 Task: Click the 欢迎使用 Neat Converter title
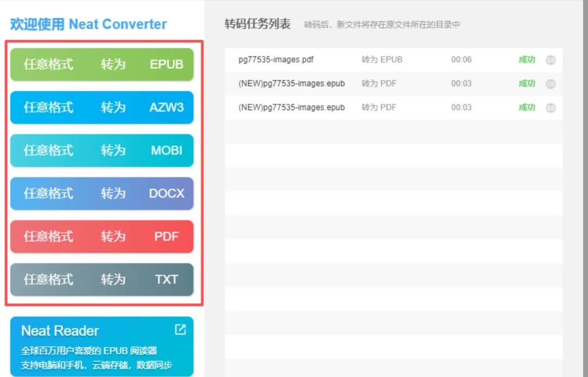click(89, 24)
